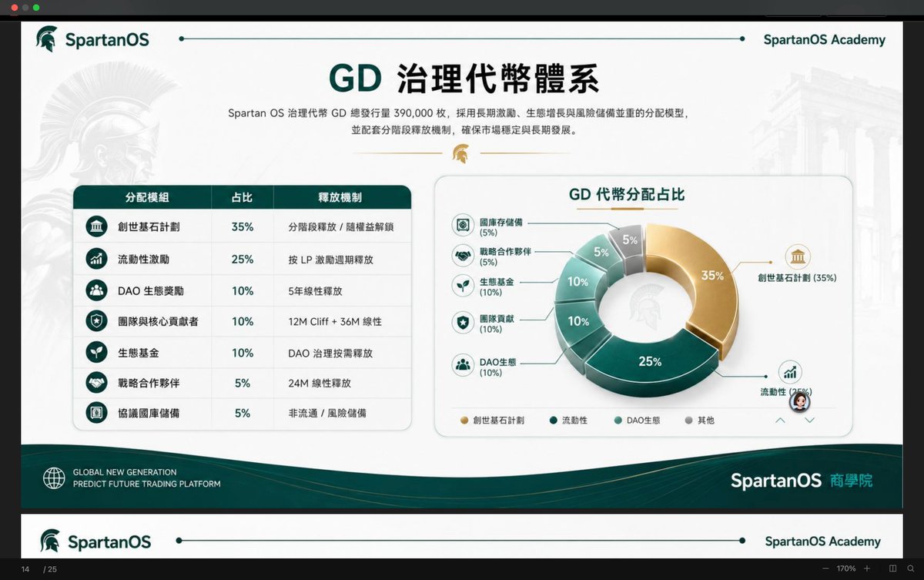Click the current page number 14 field
The height and width of the screenshot is (580, 924).
tap(25, 569)
